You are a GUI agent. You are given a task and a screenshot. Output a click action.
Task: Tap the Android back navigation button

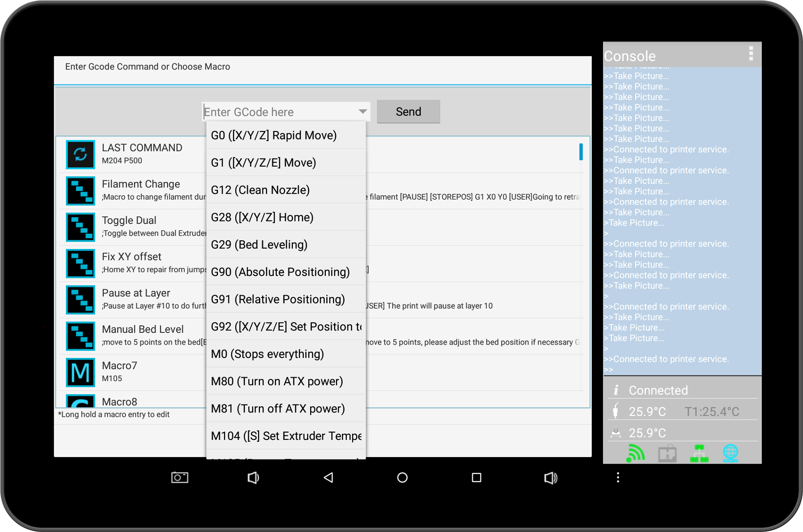(329, 478)
